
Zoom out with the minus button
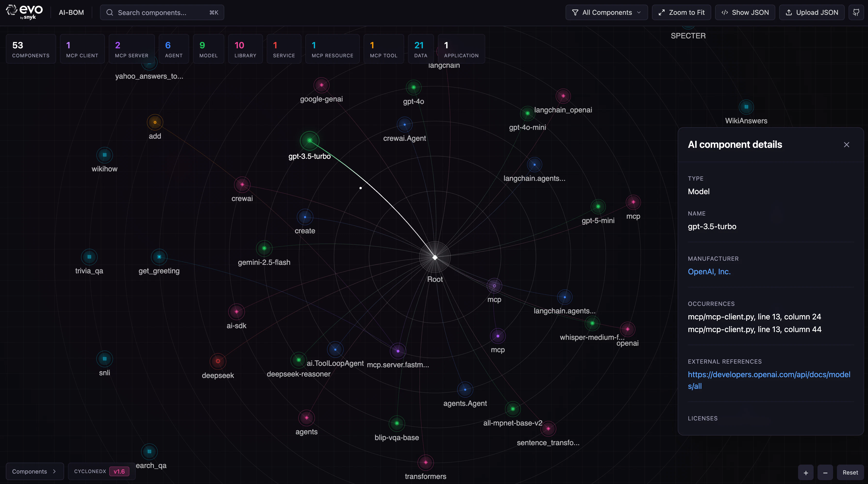tap(825, 473)
